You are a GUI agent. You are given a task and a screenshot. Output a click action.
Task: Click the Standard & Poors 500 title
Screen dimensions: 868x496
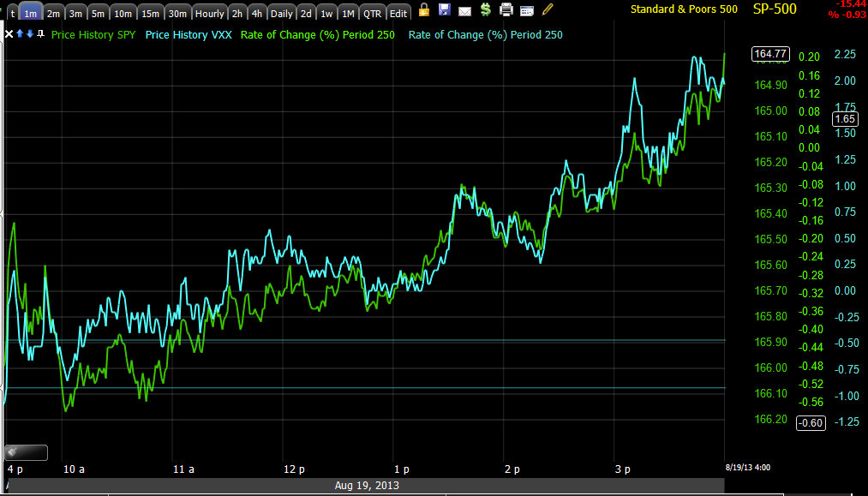click(684, 9)
